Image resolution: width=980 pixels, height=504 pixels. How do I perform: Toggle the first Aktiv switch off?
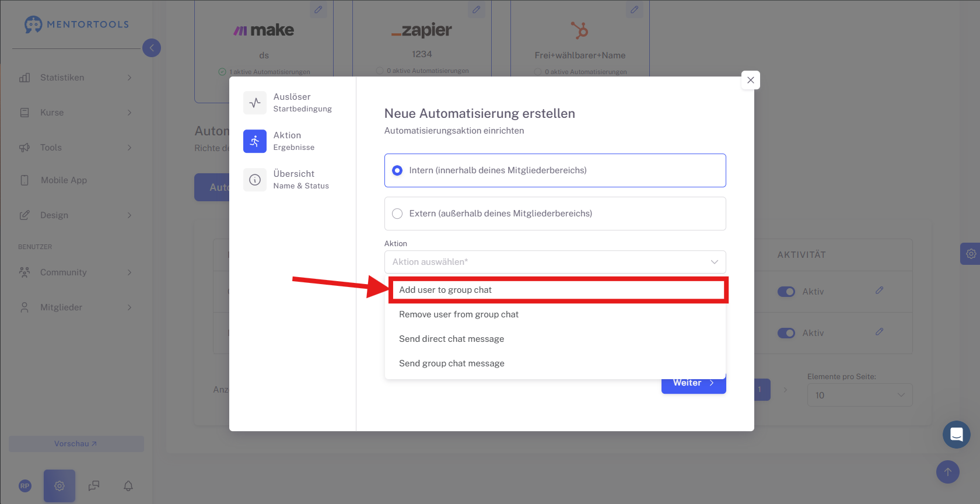786,292
